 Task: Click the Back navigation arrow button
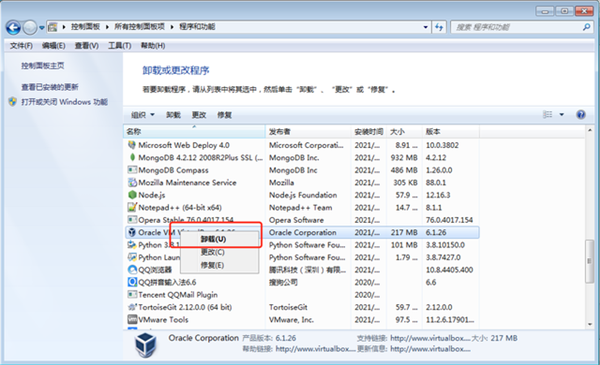13,28
